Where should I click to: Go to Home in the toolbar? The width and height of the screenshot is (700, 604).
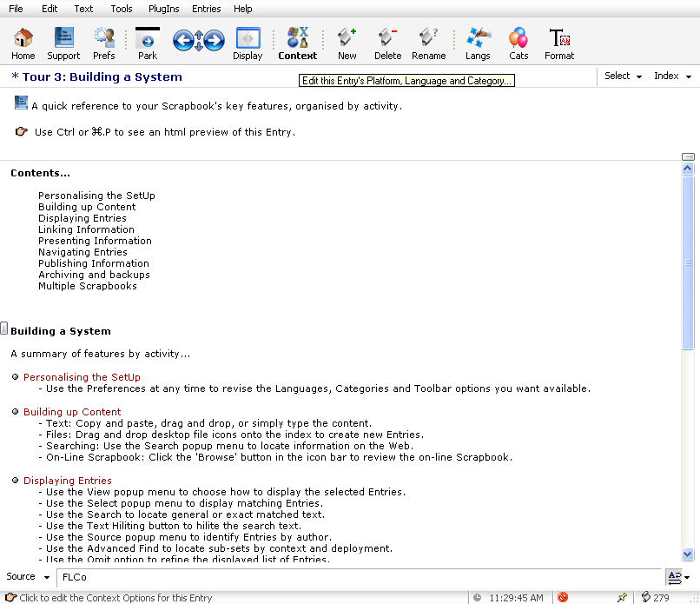point(23,43)
